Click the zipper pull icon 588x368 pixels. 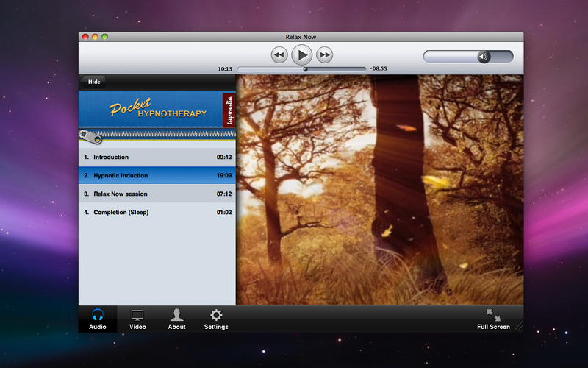[x=90, y=136]
